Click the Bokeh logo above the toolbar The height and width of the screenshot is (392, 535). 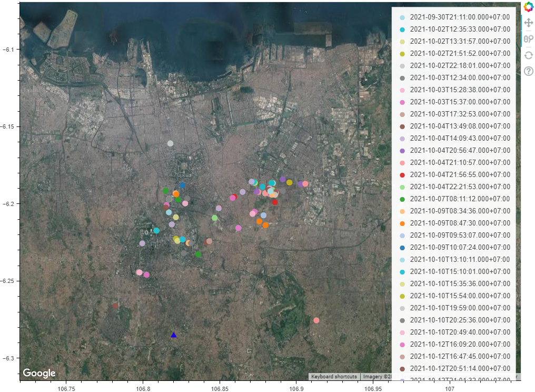pos(528,7)
